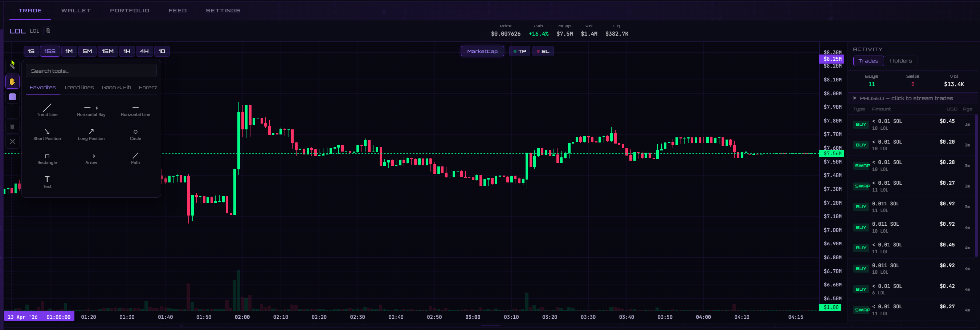Click the Vol $1.4M header value

[x=589, y=33]
